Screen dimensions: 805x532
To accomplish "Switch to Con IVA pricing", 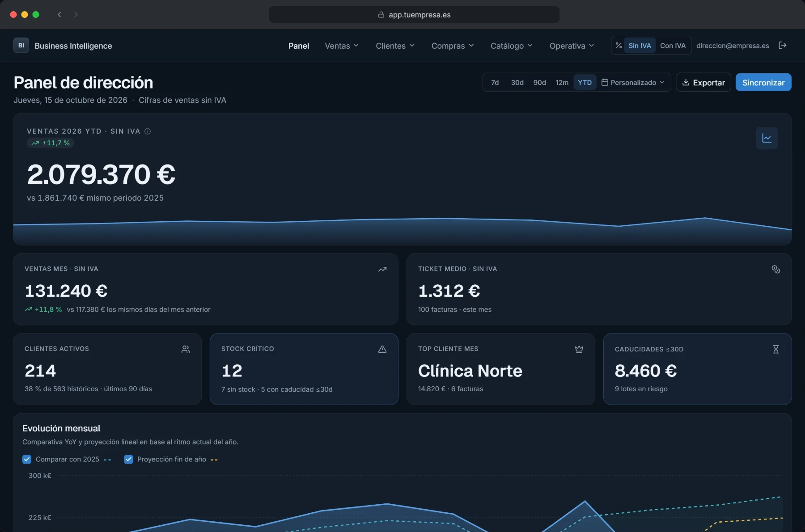I will pos(673,46).
